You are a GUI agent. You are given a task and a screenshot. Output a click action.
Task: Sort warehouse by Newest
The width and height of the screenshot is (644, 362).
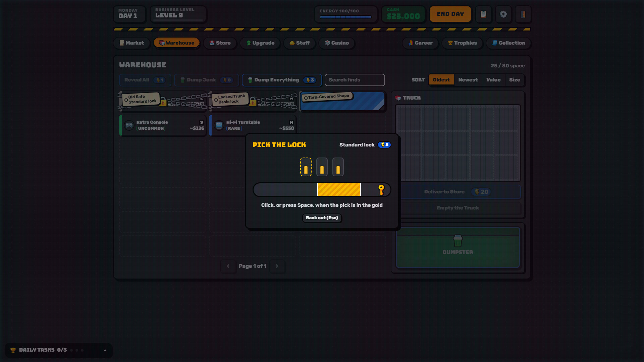(468, 80)
